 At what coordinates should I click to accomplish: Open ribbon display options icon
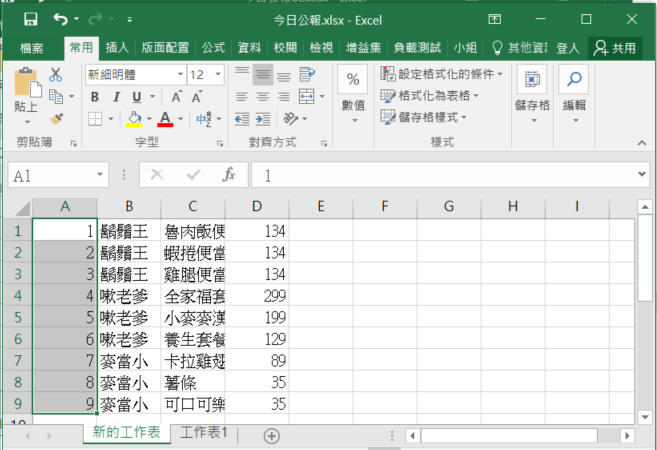pyautogui.click(x=494, y=19)
